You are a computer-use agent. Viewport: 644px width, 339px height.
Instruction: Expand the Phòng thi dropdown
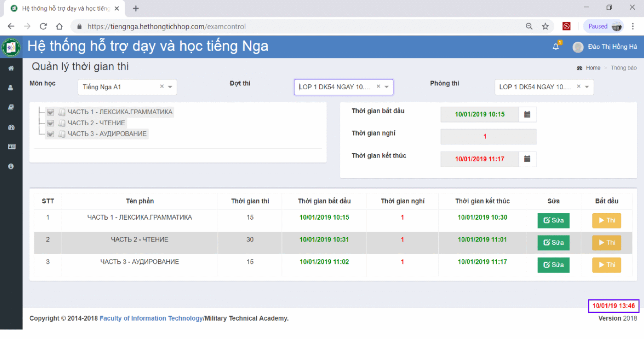coord(587,87)
